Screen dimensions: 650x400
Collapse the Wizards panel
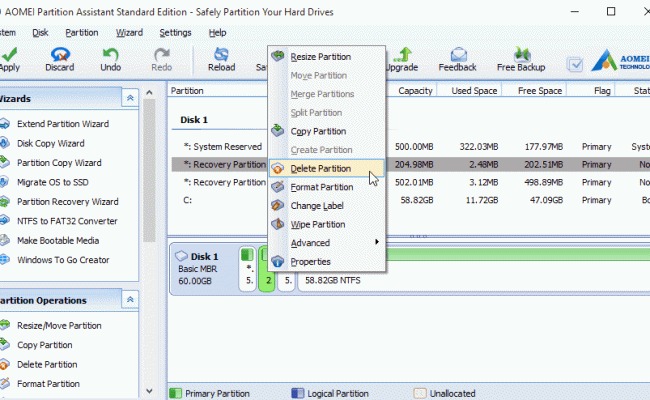(x=130, y=98)
